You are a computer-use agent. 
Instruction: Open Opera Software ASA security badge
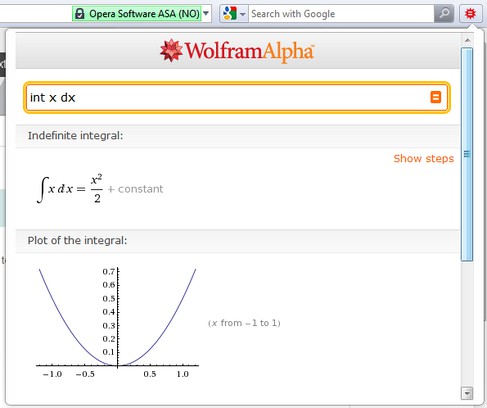pyautogui.click(x=137, y=14)
